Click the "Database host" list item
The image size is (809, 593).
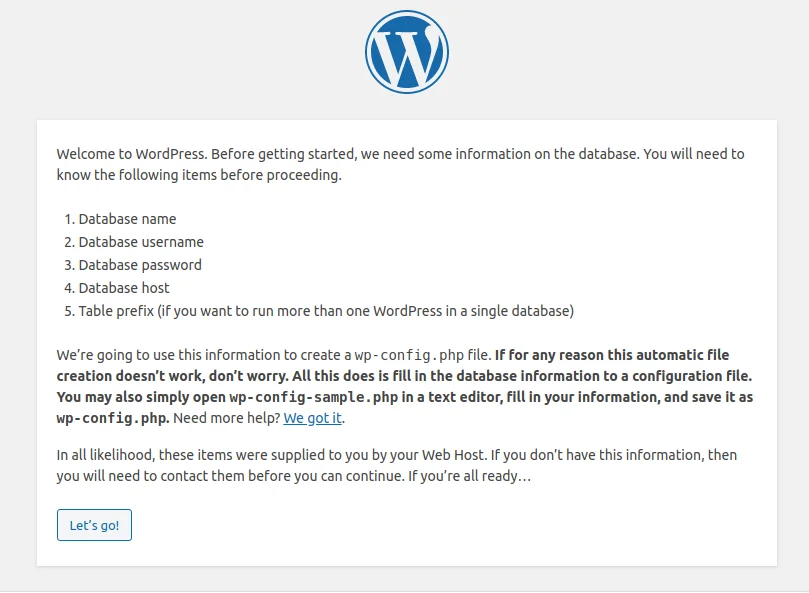124,288
